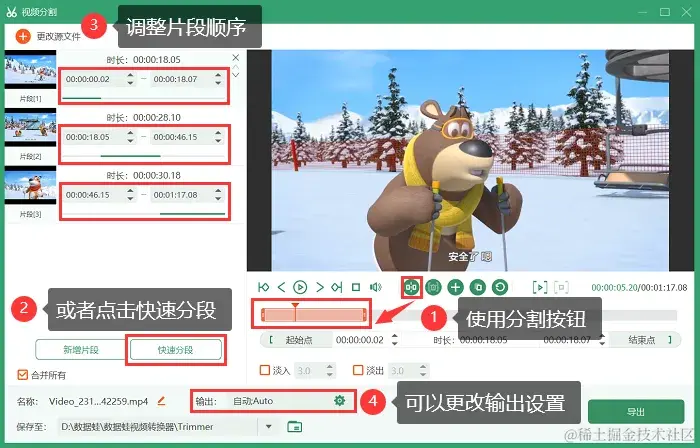This screenshot has height=448, width=700.
Task: Increase the 起始点 time below timeline
Action: click(395, 336)
